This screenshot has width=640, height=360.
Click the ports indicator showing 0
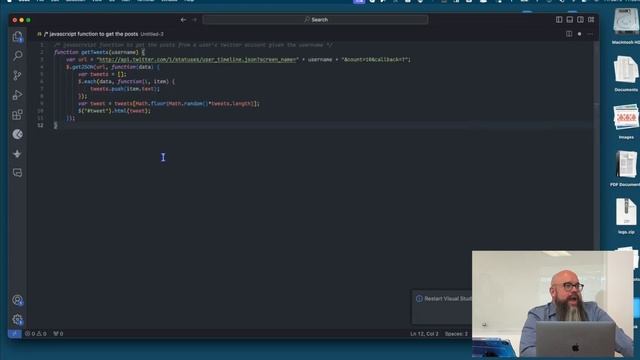[x=58, y=333]
